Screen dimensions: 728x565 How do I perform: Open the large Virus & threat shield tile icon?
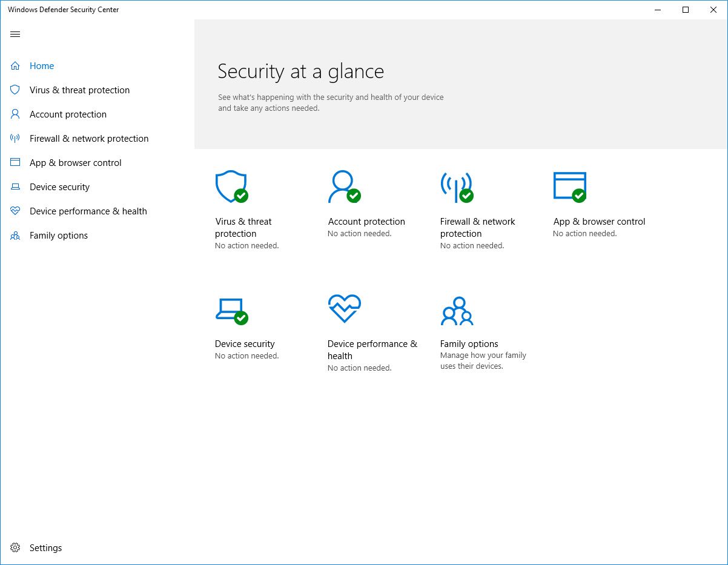pyautogui.click(x=231, y=187)
